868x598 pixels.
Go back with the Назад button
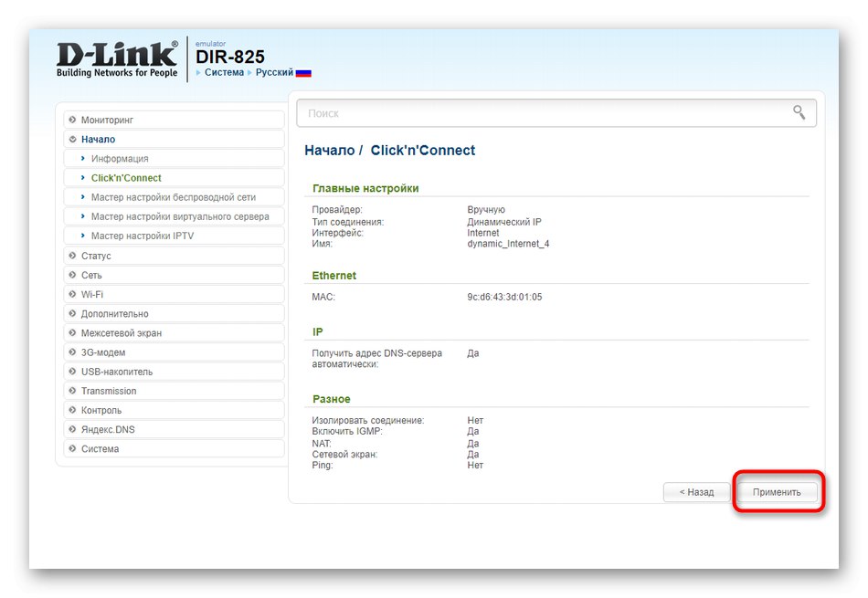[696, 492]
